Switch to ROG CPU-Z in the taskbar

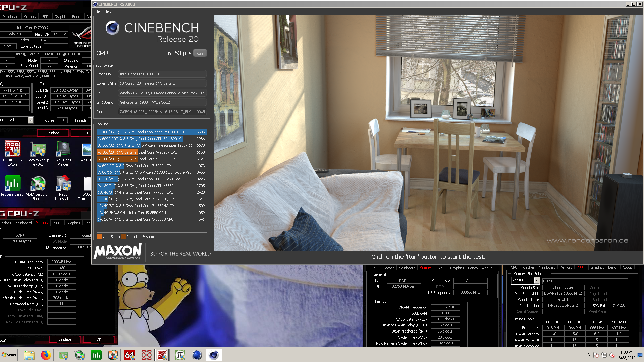click(162, 355)
